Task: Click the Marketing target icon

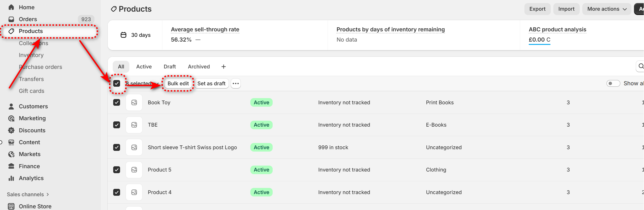Action: (x=11, y=118)
